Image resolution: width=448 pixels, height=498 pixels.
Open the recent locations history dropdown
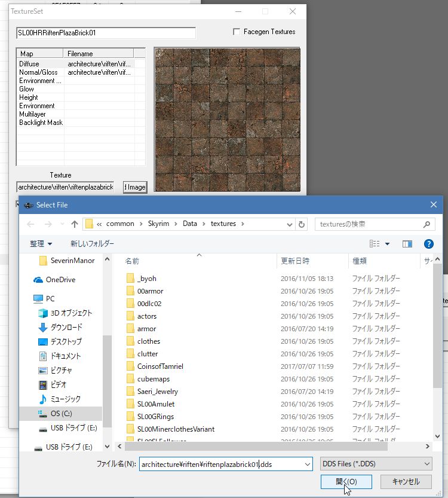click(62, 224)
